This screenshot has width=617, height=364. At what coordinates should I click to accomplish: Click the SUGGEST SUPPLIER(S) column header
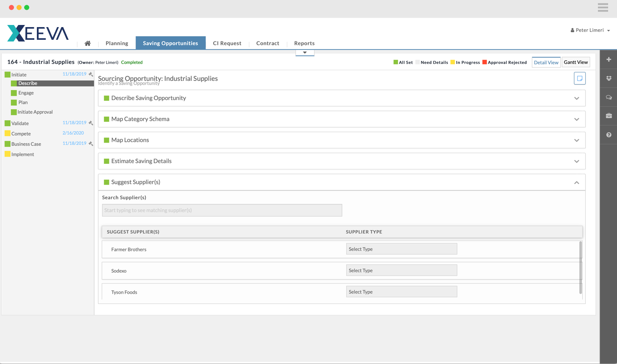(x=133, y=232)
